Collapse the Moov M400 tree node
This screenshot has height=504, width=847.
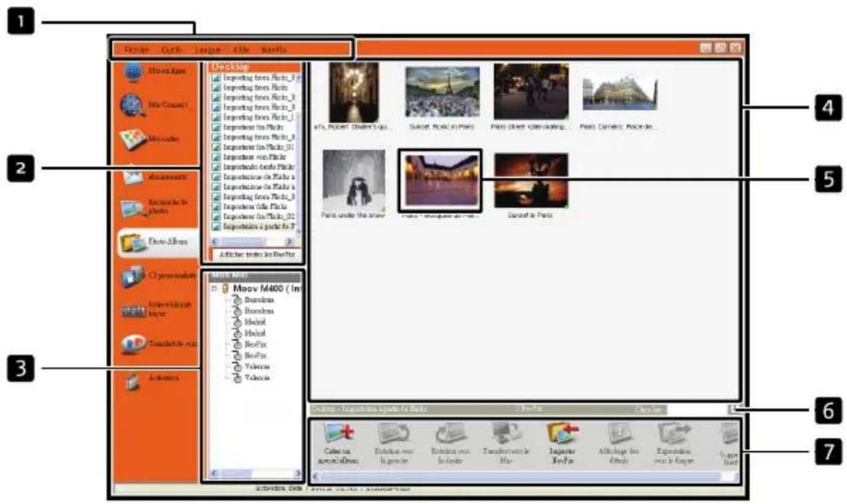(214, 289)
